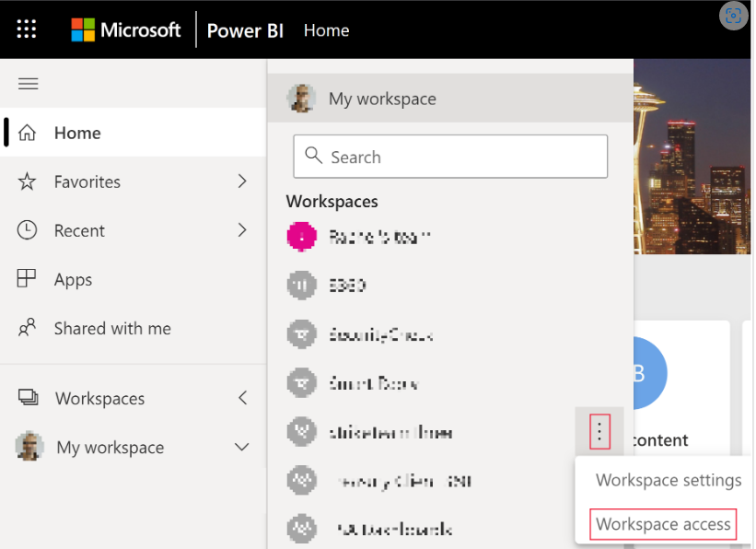Select Home in the left navigation
This screenshot has width=756, height=549.
coord(134,133)
